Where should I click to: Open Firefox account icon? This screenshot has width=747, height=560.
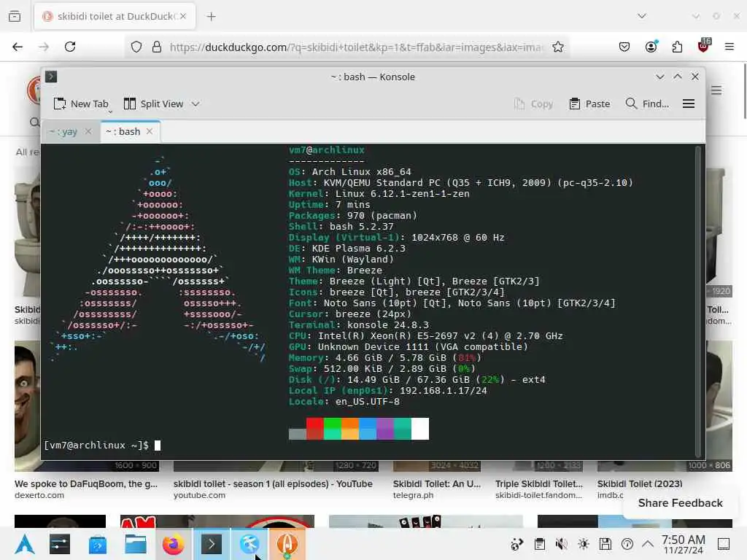651,47
